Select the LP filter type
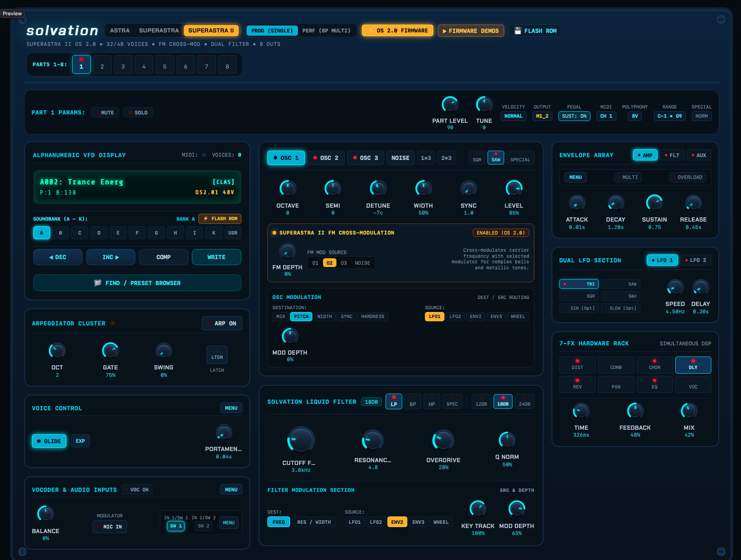 394,401
